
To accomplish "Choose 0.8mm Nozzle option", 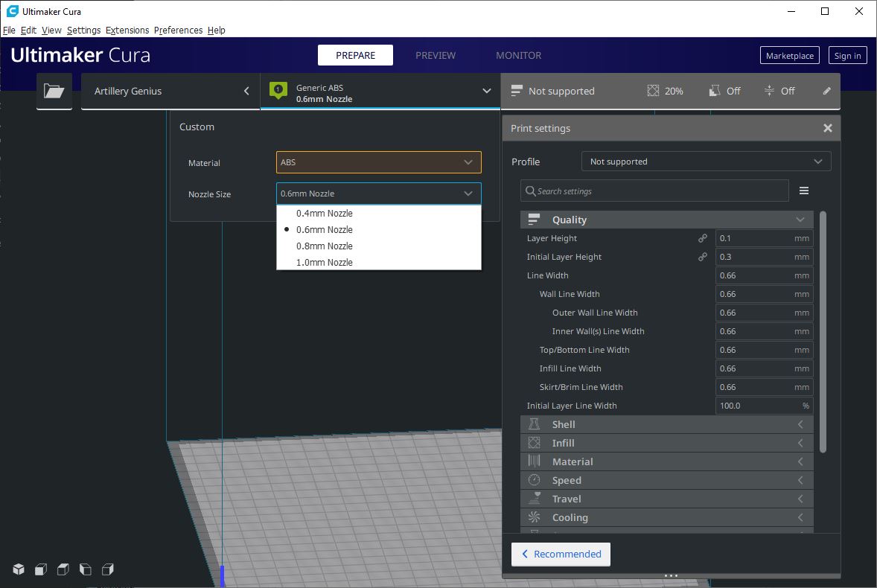I will tap(379, 246).
